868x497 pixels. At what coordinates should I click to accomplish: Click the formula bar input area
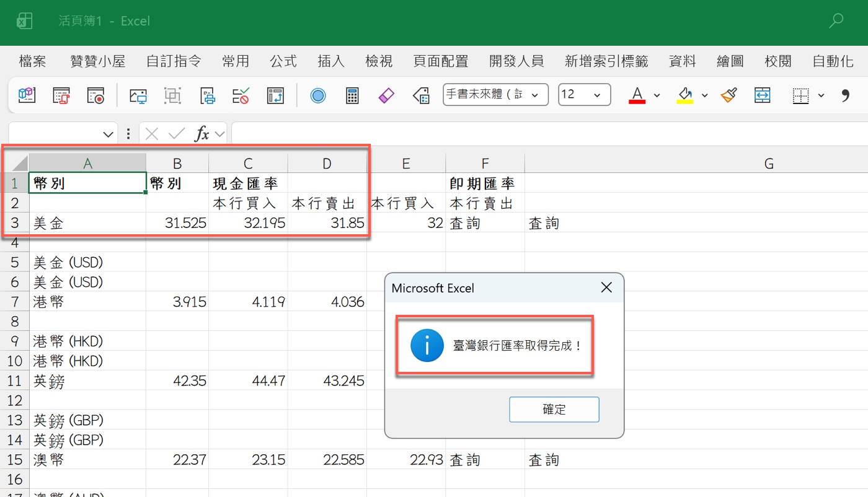[549, 133]
